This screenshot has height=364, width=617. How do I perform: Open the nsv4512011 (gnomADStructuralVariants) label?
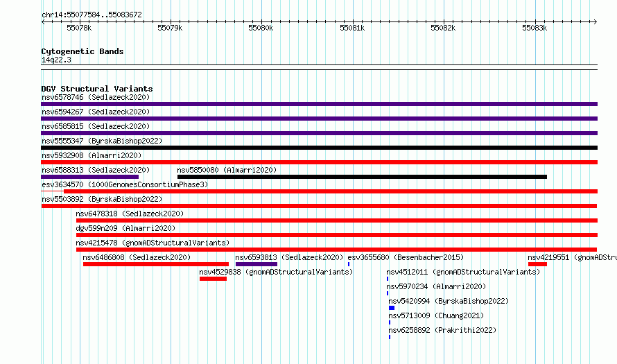point(463,272)
